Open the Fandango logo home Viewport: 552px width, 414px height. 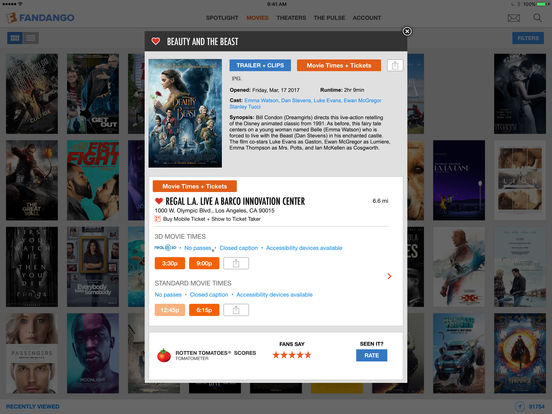click(41, 18)
